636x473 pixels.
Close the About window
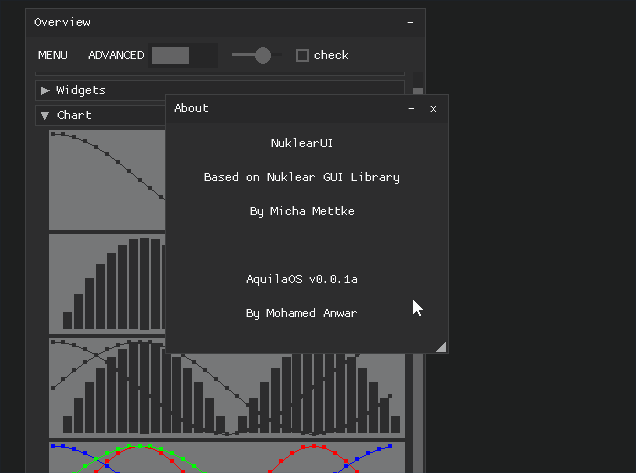[433, 109]
